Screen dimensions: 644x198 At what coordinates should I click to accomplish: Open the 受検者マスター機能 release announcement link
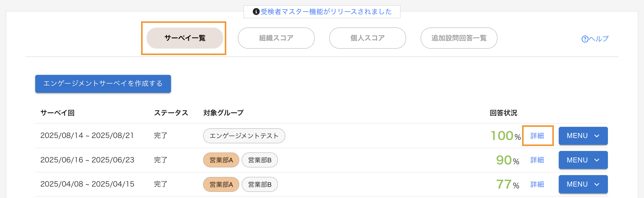point(326,12)
